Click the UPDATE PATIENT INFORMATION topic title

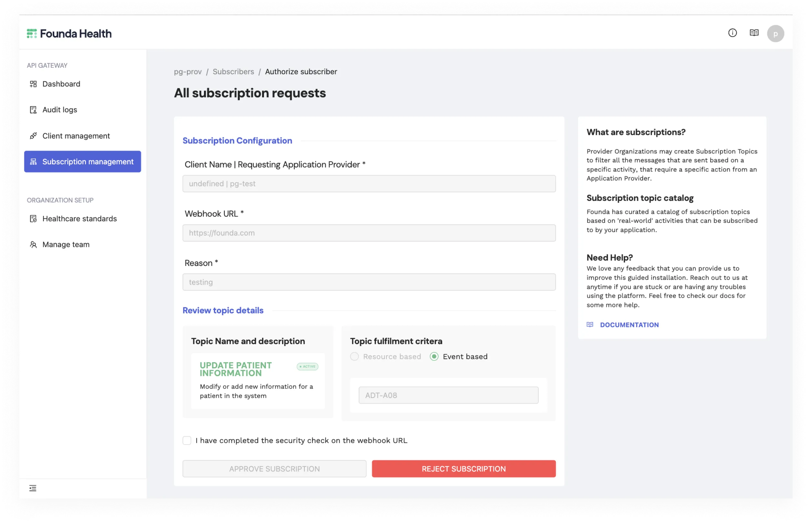coord(236,369)
